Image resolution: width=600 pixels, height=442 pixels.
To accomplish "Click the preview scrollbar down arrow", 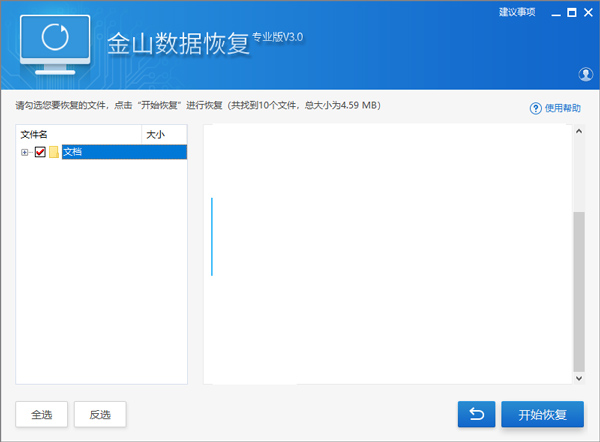I will (x=579, y=378).
